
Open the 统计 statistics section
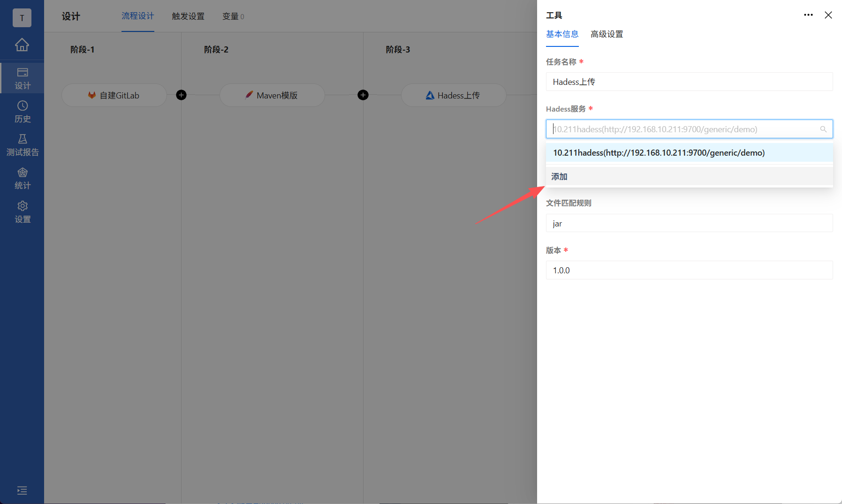22,179
